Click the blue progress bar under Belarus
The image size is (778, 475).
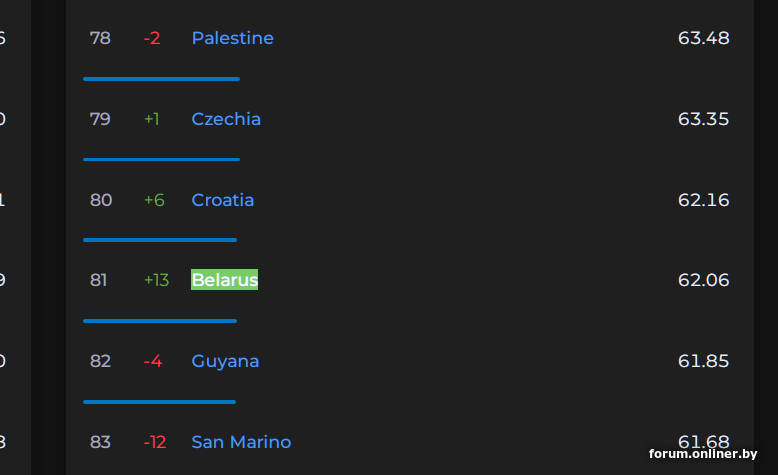coord(160,321)
